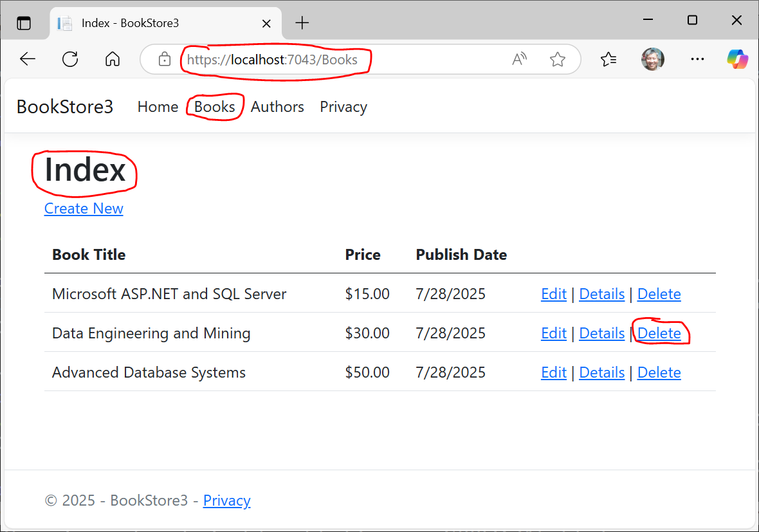Select the Microsoft ASP.NET and SQL Server title
This screenshot has height=532, width=759.
pyautogui.click(x=169, y=294)
